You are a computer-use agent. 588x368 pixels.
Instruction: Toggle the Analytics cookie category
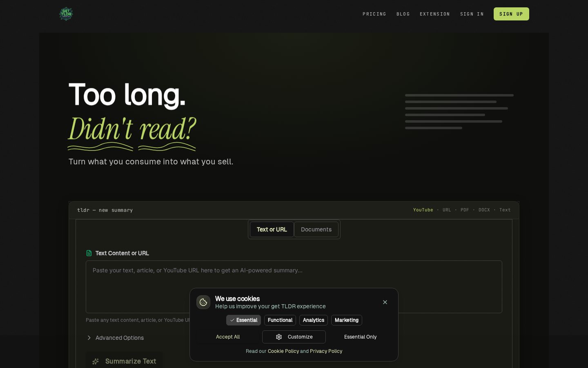[314, 320]
